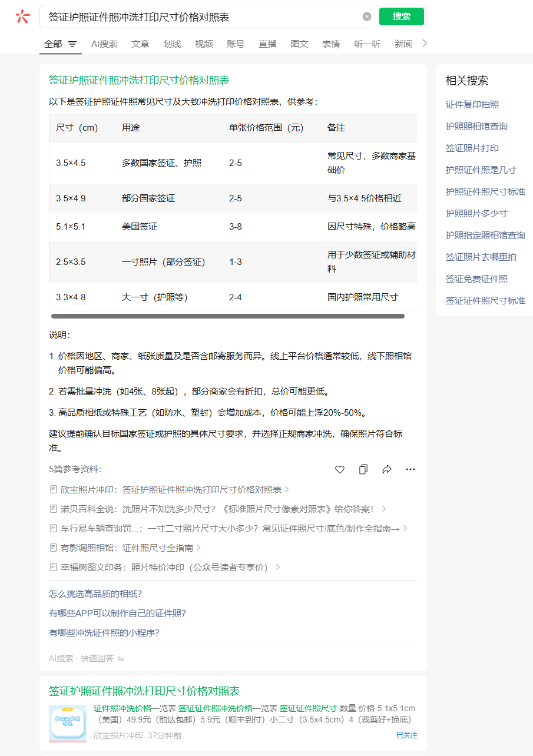Open the 划线 tab
The image size is (533, 756).
[172, 44]
